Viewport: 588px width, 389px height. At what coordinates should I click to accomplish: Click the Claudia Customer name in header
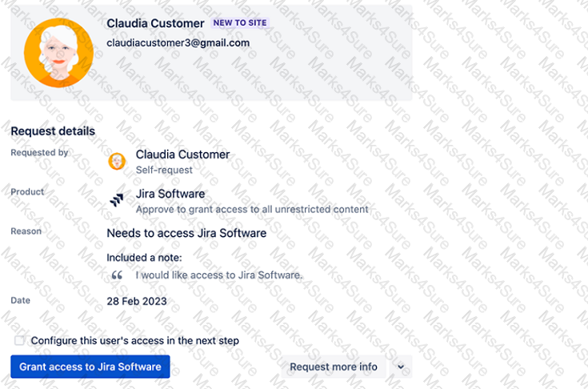click(x=155, y=23)
